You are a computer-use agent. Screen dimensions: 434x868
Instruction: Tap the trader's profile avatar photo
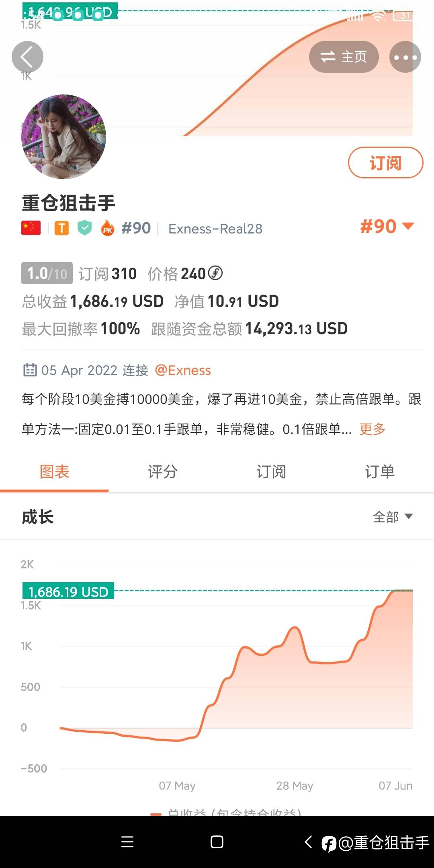[63, 137]
